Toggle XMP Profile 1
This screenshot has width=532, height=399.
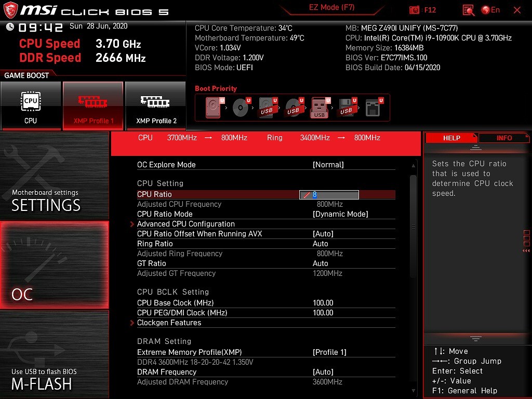tap(93, 105)
